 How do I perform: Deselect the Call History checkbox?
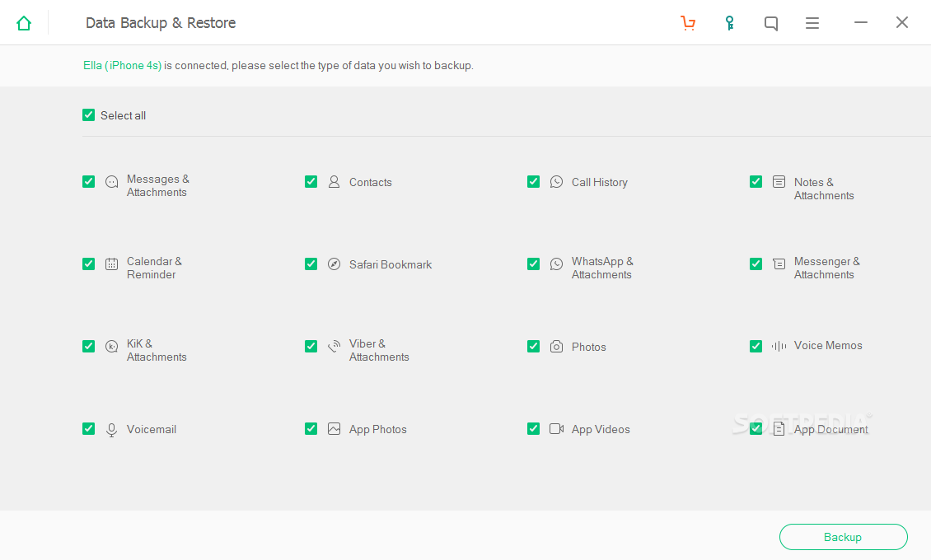tap(533, 181)
